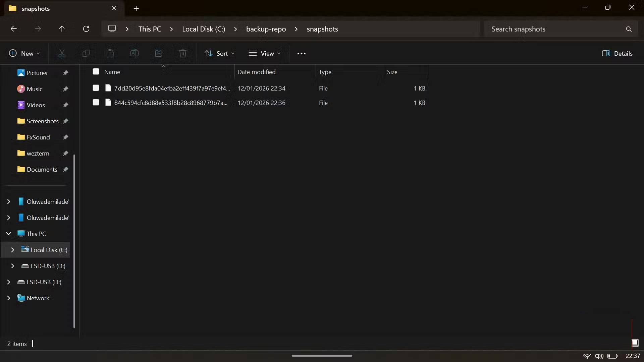The height and width of the screenshot is (362, 644).
Task: Collapse the This PC tree node
Action: tap(9, 234)
